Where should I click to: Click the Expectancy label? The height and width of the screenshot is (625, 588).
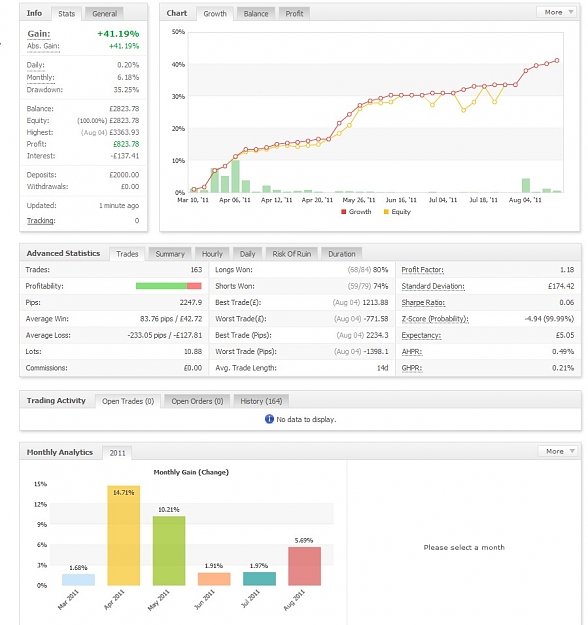(421, 335)
